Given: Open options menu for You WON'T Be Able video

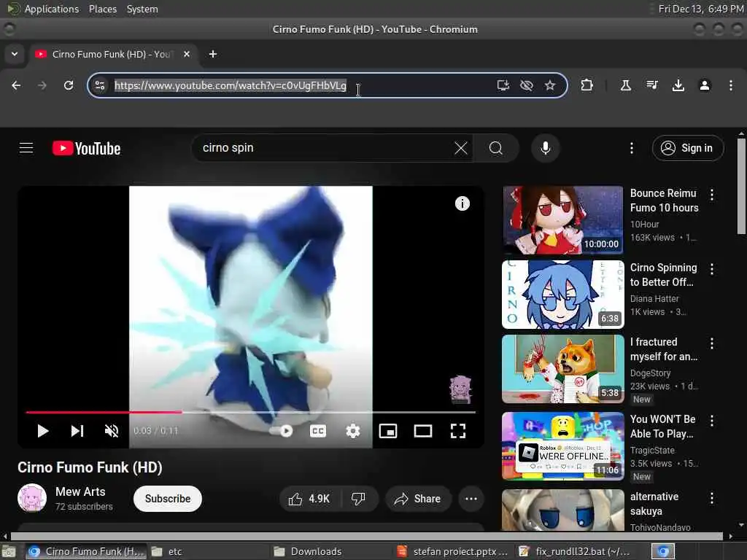Looking at the screenshot, I should tap(712, 421).
